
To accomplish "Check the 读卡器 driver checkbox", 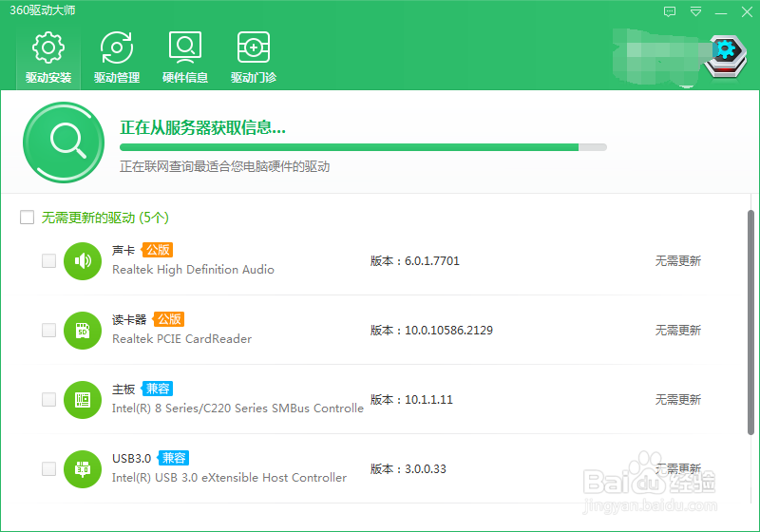I will tap(49, 330).
